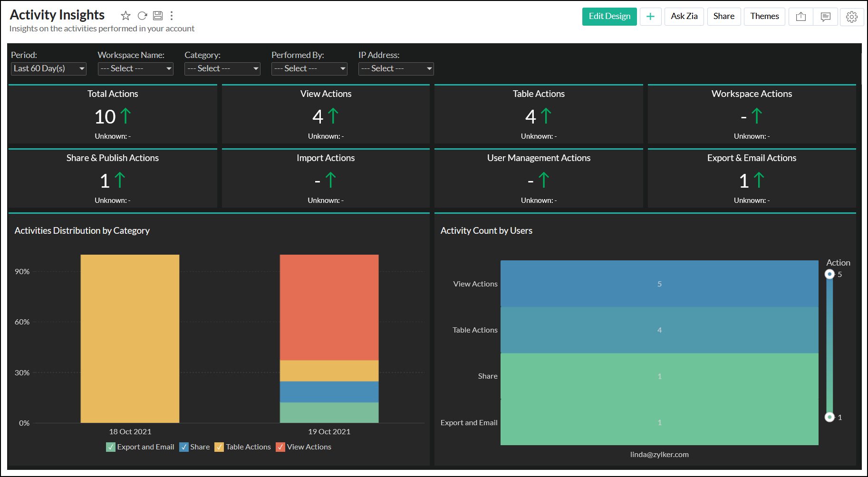The height and width of the screenshot is (477, 868).
Task: Click the upper handle of the Action slider
Action: [x=829, y=274]
